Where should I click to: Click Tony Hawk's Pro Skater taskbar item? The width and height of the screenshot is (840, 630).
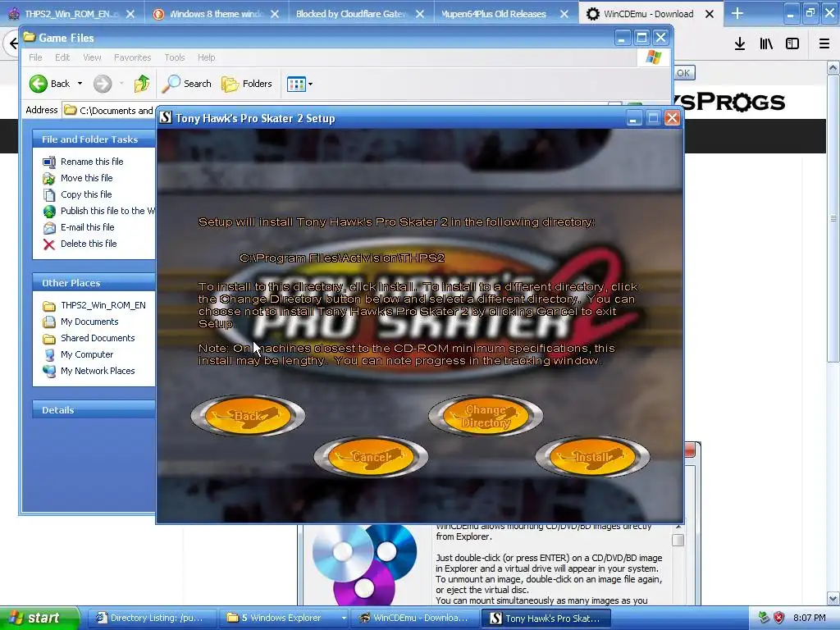click(546, 619)
